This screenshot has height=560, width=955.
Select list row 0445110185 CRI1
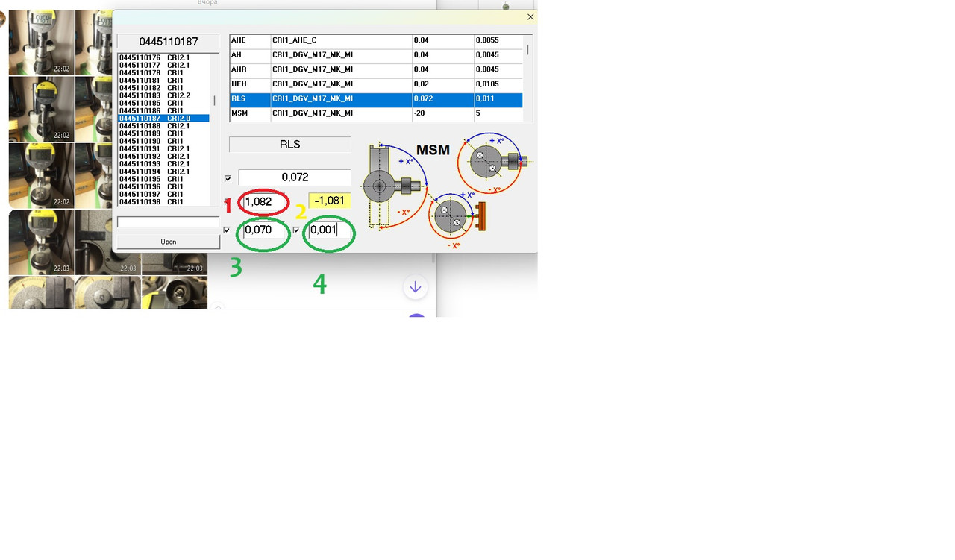(x=163, y=103)
